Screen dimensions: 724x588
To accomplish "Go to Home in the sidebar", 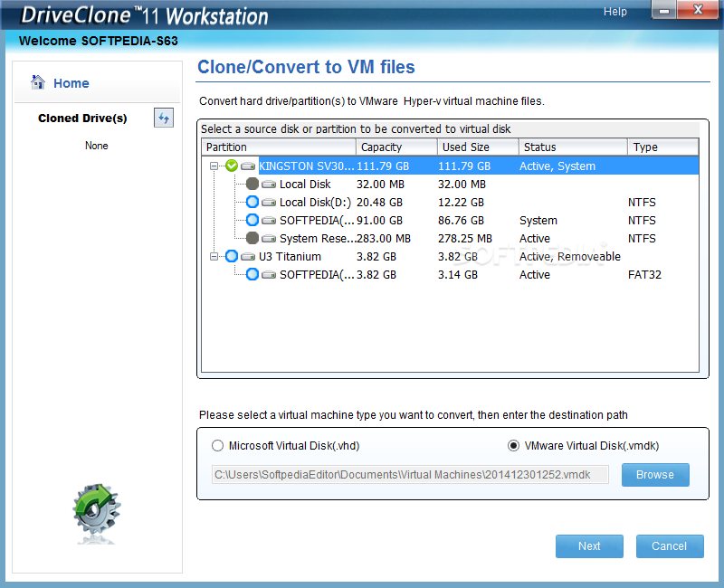I will click(71, 83).
